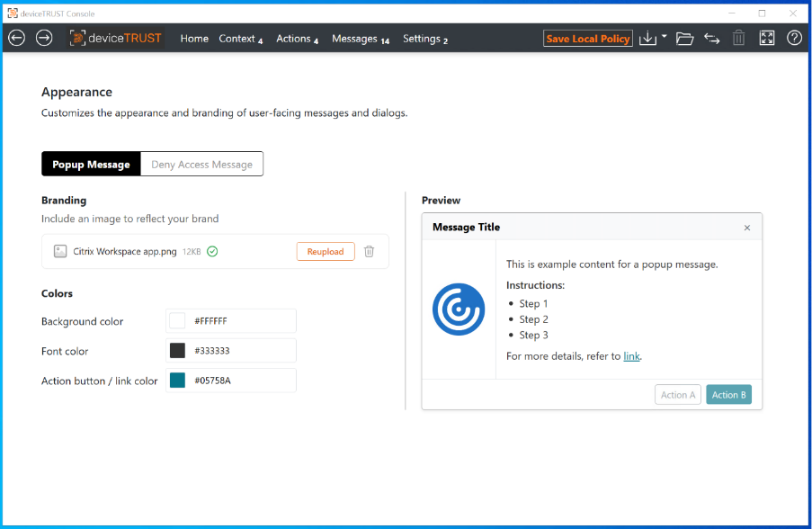Open policy with the folder icon
This screenshot has width=812, height=529.
(x=684, y=38)
